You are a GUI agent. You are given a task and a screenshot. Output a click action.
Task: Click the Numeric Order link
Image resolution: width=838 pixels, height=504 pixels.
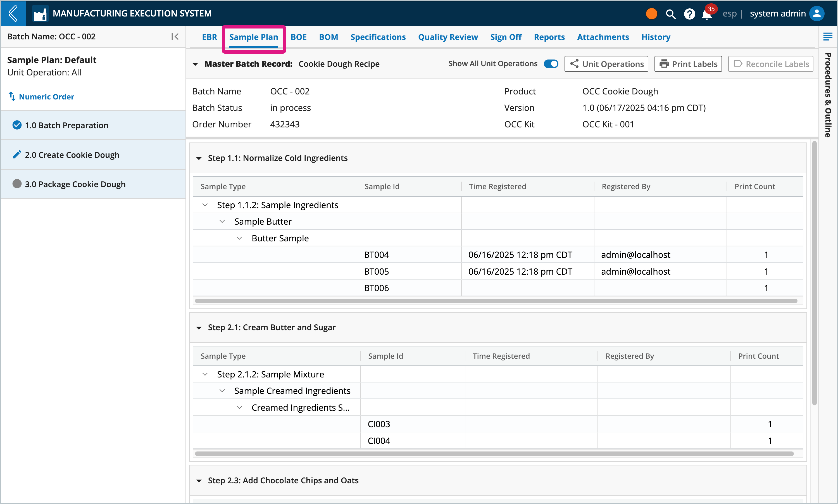click(x=47, y=96)
